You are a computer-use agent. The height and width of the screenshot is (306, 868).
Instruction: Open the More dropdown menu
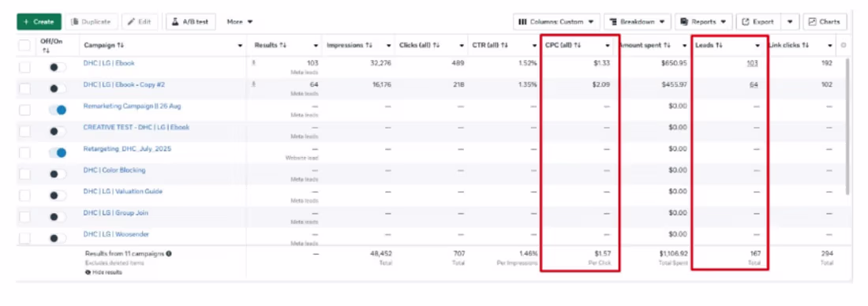(x=240, y=21)
